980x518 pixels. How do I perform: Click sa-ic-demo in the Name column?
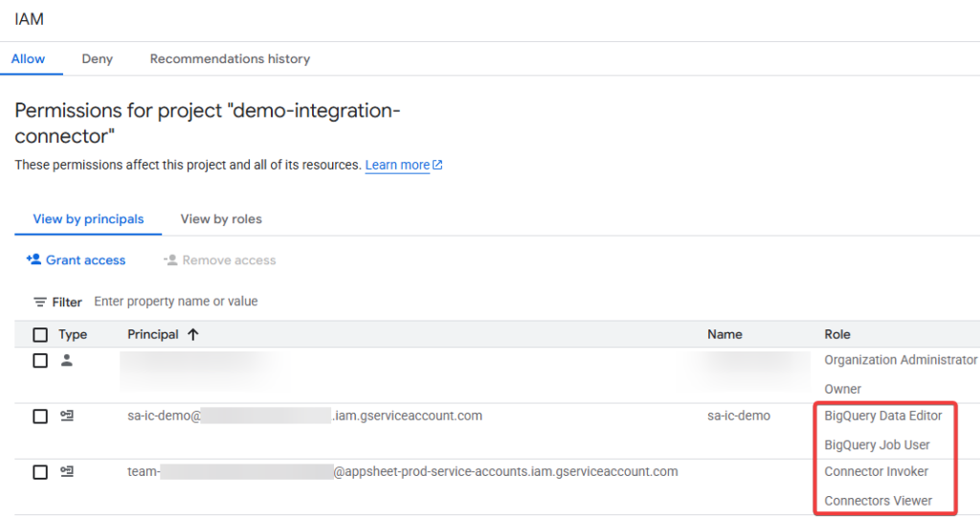pos(739,416)
